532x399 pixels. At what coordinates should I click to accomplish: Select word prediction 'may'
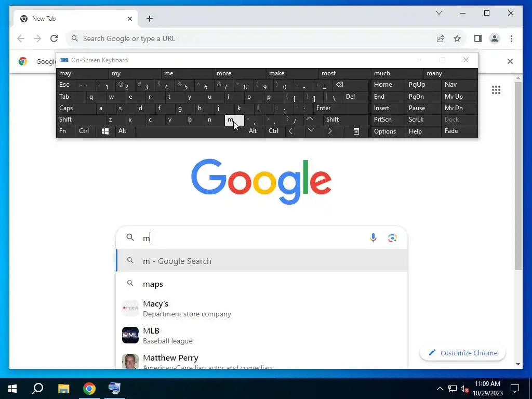tap(83, 74)
